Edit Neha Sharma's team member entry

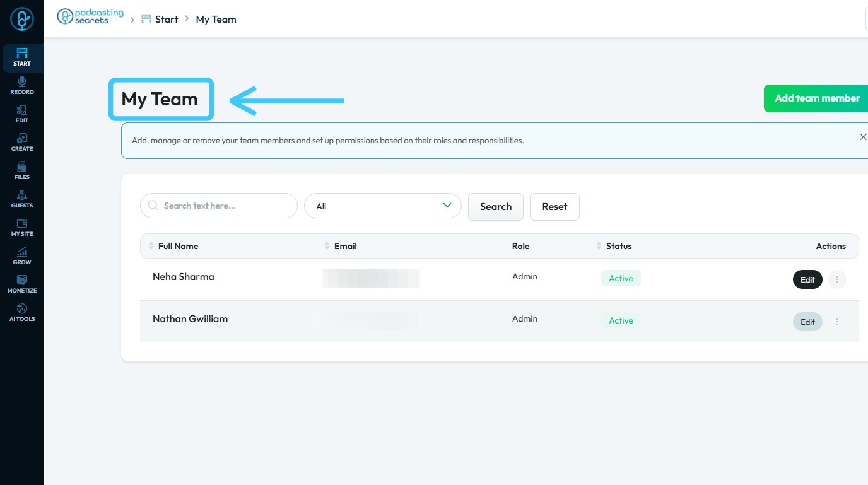tap(807, 279)
